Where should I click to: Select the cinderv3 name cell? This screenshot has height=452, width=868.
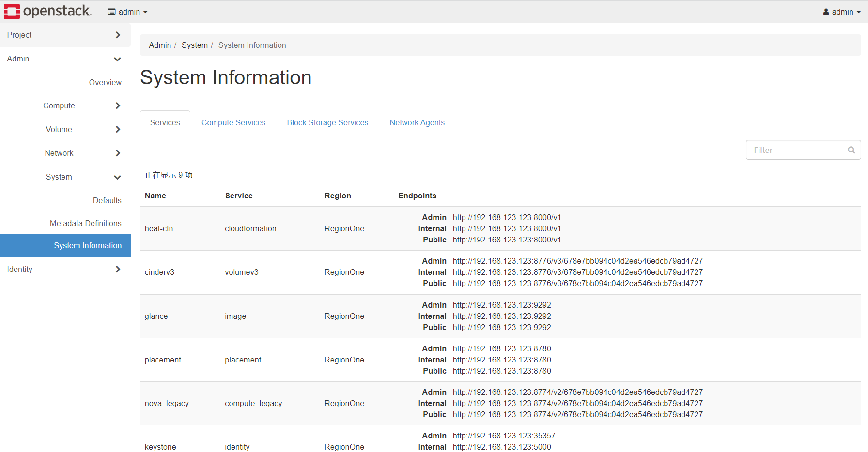159,272
